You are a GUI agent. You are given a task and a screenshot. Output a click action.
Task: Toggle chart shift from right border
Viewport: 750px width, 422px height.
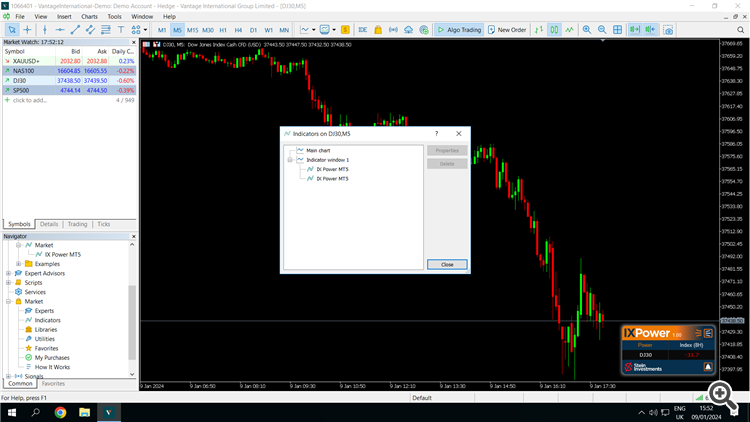[650, 30]
